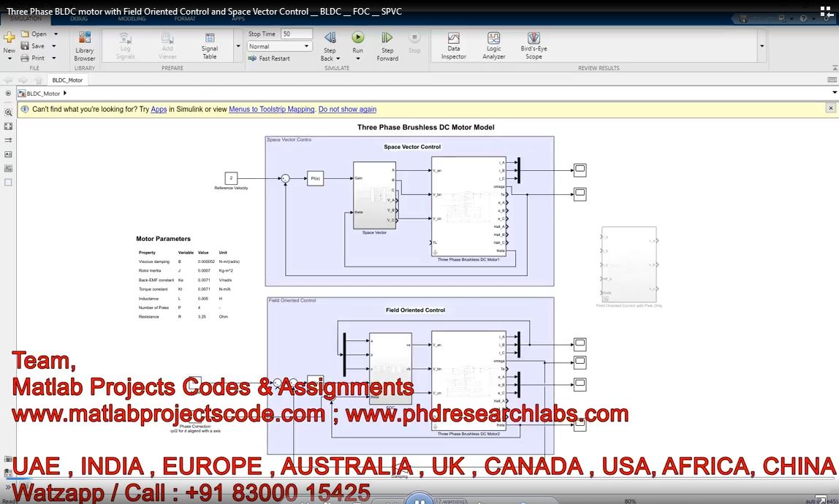Expand the BLDC_Motor breadcrumb arrow
Viewport: 839px width, 504px height.
point(65,93)
